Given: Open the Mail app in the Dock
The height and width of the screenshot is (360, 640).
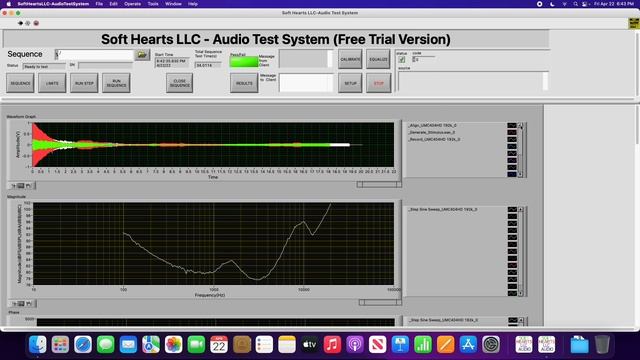Looking at the screenshot, I should click(x=128, y=344).
